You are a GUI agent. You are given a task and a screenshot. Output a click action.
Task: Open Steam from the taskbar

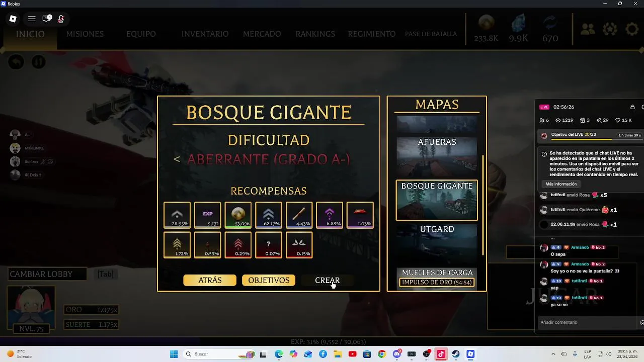[x=456, y=354]
